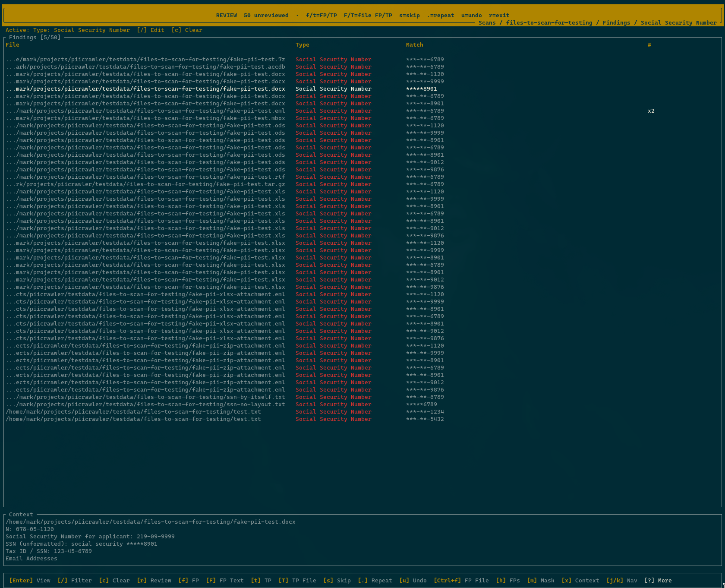
Task: Click context line 'SSN (unformatted)'
Action: [82, 544]
